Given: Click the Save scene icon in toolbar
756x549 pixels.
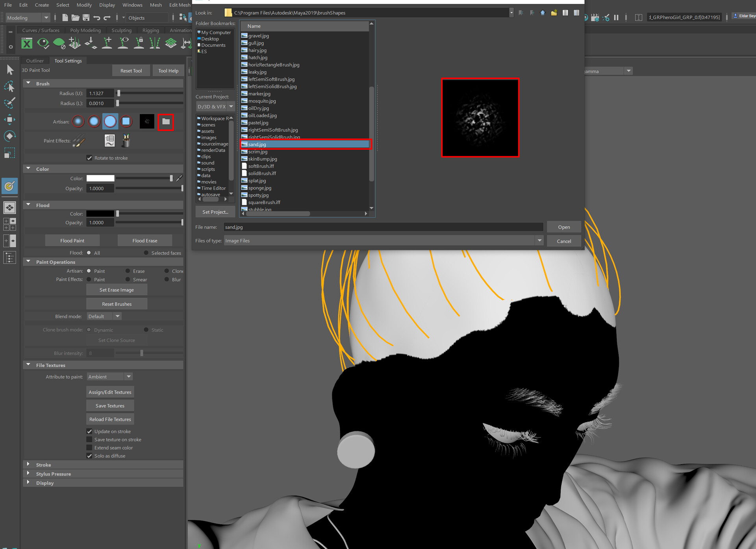Looking at the screenshot, I should coord(86,18).
